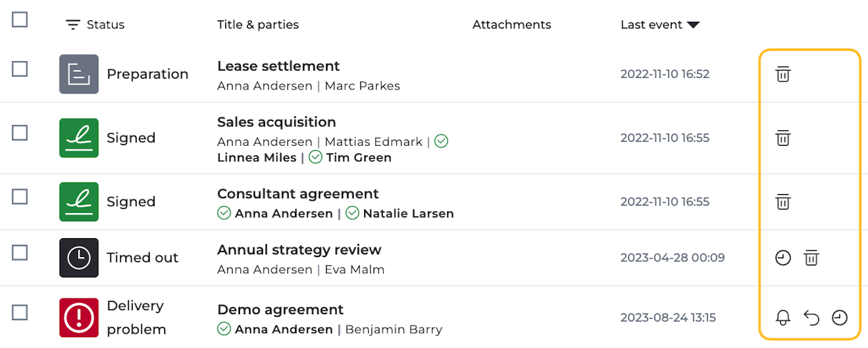This screenshot has height=348, width=868.
Task: Toggle sort arrow next to Last event
Action: [x=692, y=25]
